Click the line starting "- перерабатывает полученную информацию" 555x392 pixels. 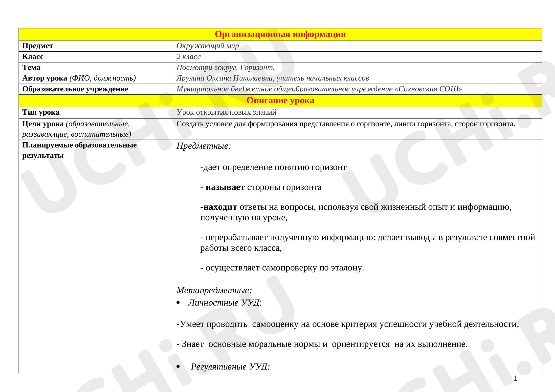click(x=368, y=243)
